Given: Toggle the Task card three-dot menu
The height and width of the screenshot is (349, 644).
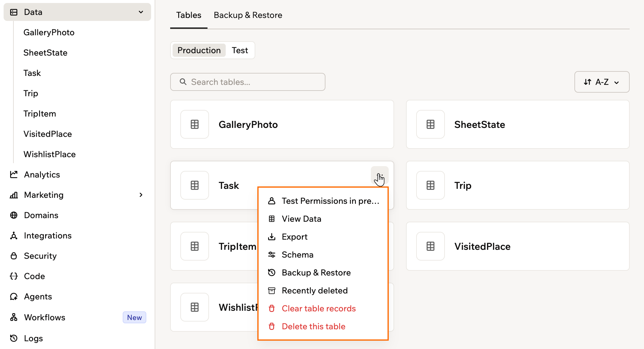Looking at the screenshot, I should (379, 175).
